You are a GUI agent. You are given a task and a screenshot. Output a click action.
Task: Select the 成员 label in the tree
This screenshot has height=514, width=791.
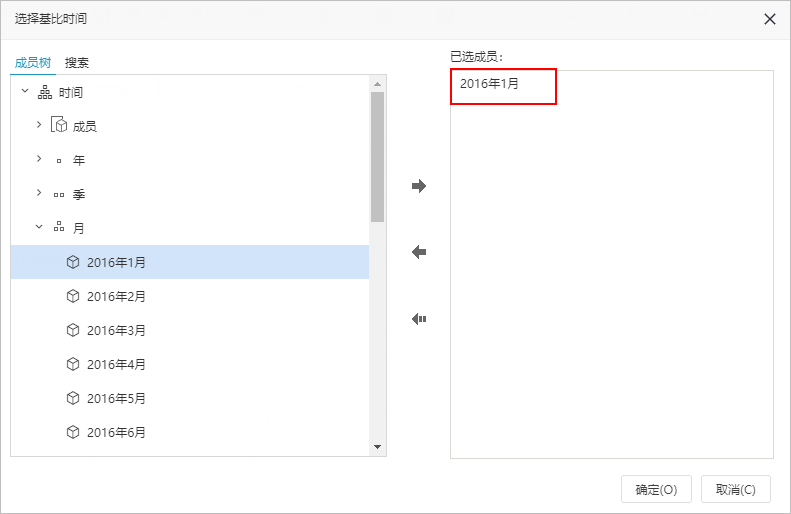(85, 127)
